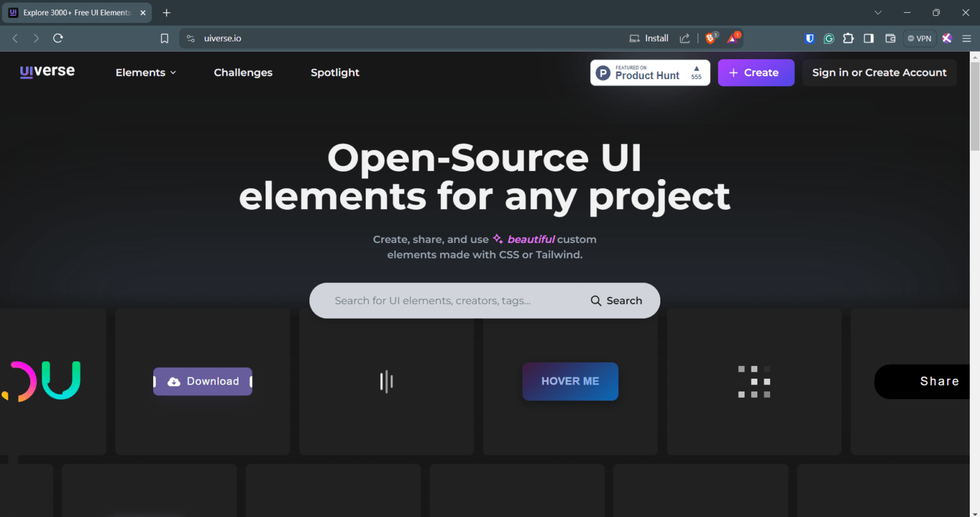The height and width of the screenshot is (517, 980).
Task: Open the Bitwarden extension icon
Action: coord(809,38)
